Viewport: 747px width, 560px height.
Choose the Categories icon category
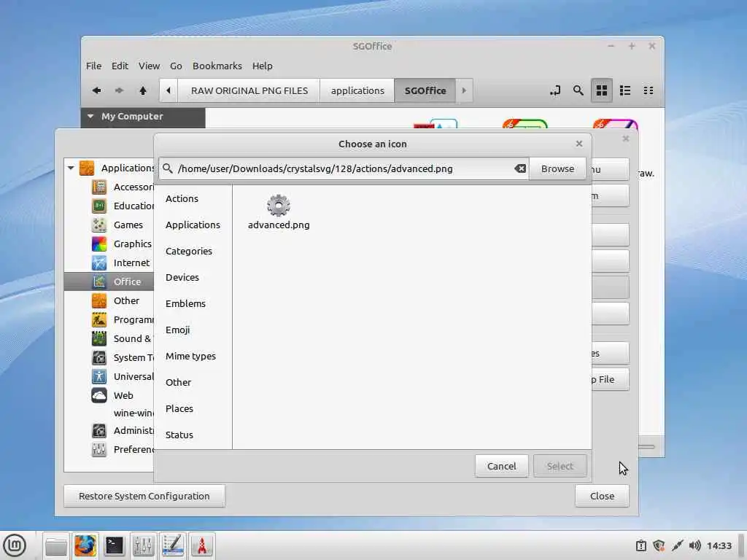pyautogui.click(x=189, y=251)
